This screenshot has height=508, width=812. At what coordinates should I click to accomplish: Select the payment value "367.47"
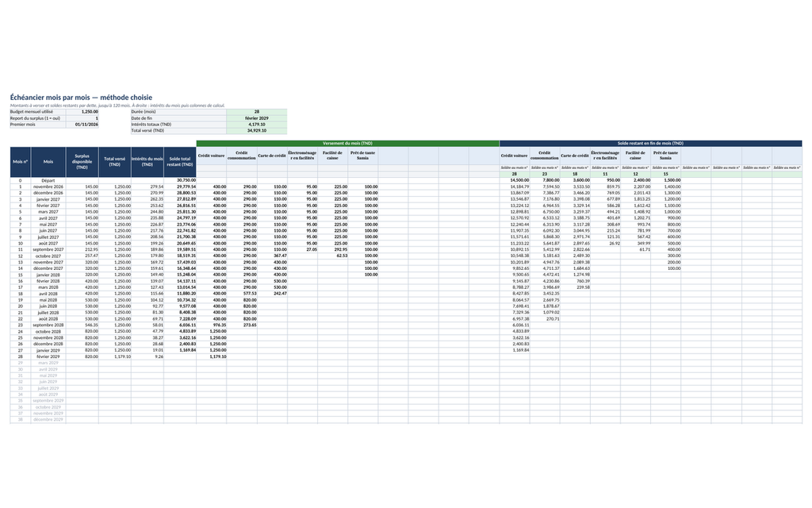280,256
